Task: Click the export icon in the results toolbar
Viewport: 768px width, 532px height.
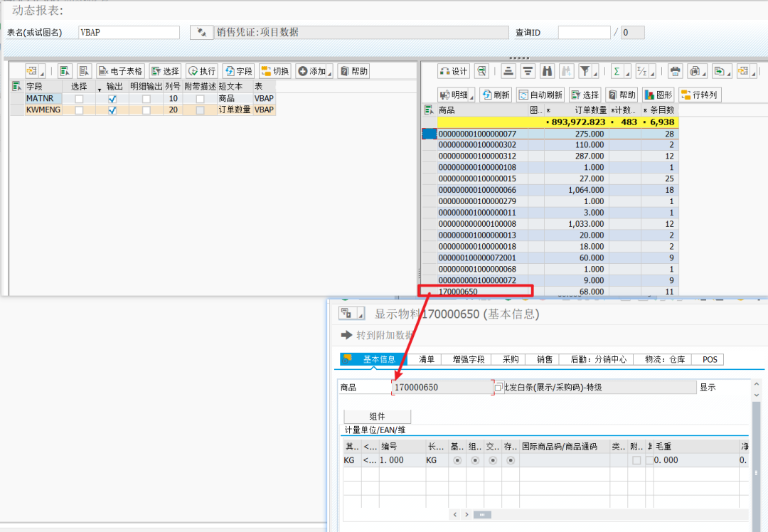Action: point(719,72)
